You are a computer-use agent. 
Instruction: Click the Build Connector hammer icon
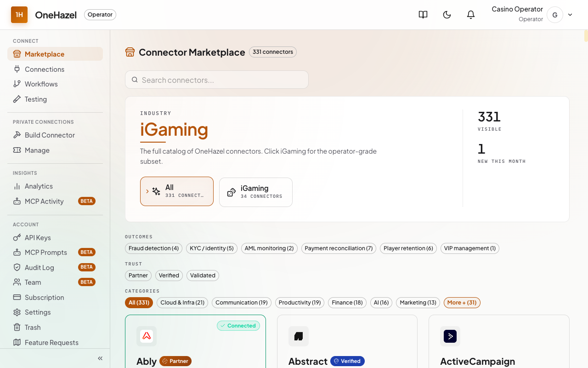click(17, 135)
